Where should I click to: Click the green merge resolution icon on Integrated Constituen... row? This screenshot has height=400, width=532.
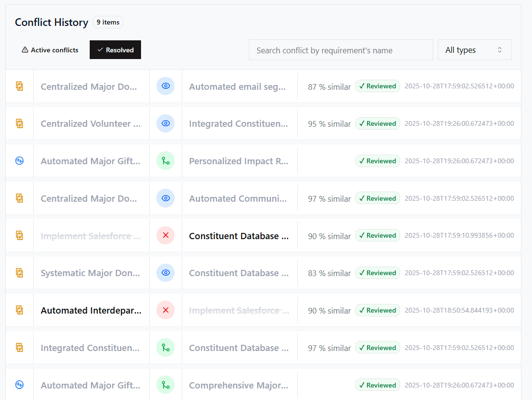click(x=166, y=347)
